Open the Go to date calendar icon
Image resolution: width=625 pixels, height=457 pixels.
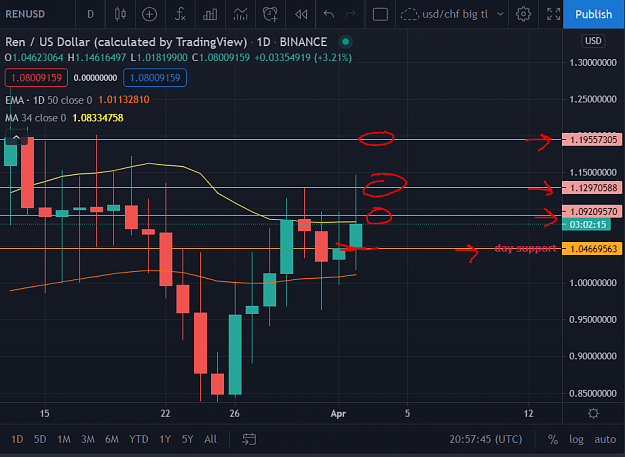click(x=249, y=439)
